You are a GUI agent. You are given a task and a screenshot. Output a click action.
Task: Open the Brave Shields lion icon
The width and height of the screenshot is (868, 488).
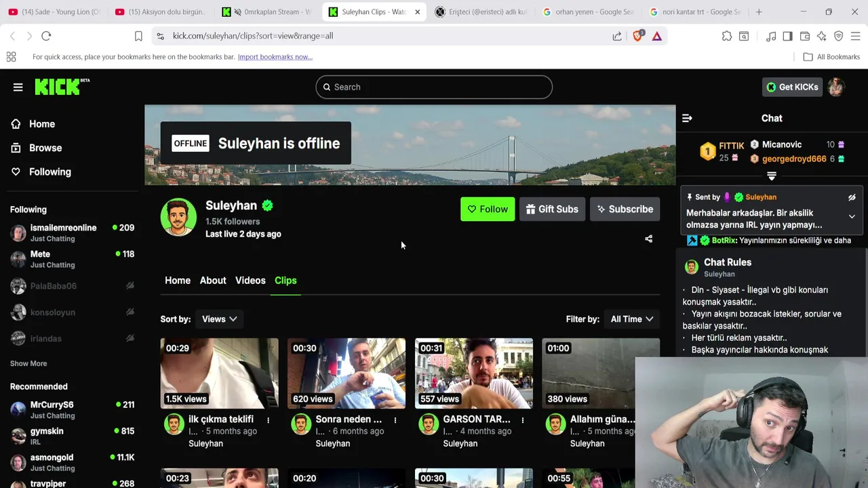[637, 36]
